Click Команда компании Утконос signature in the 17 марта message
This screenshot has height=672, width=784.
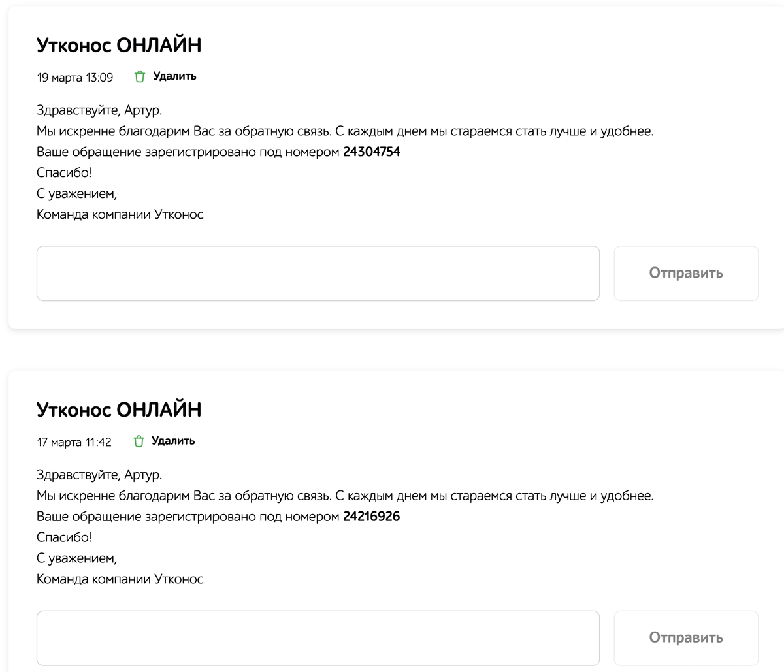120,579
